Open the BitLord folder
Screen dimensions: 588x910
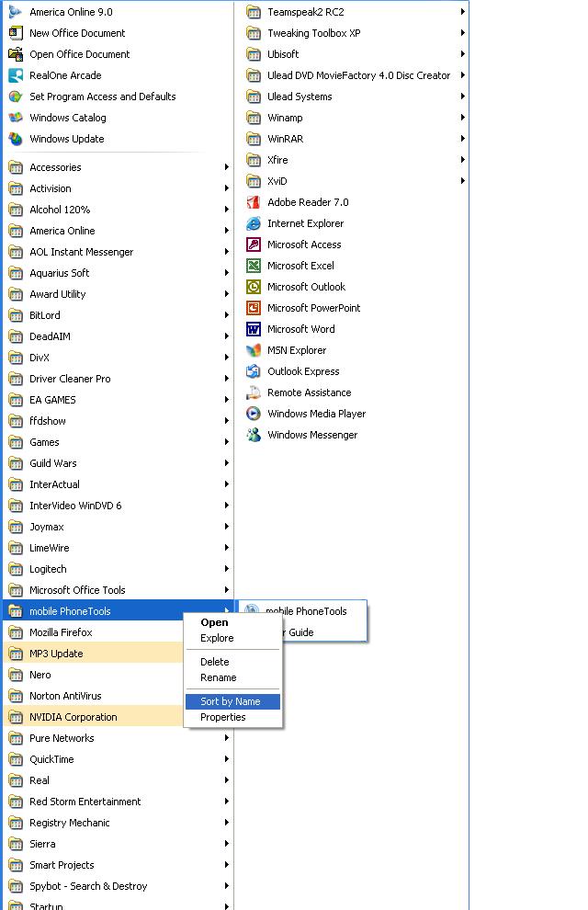point(119,315)
